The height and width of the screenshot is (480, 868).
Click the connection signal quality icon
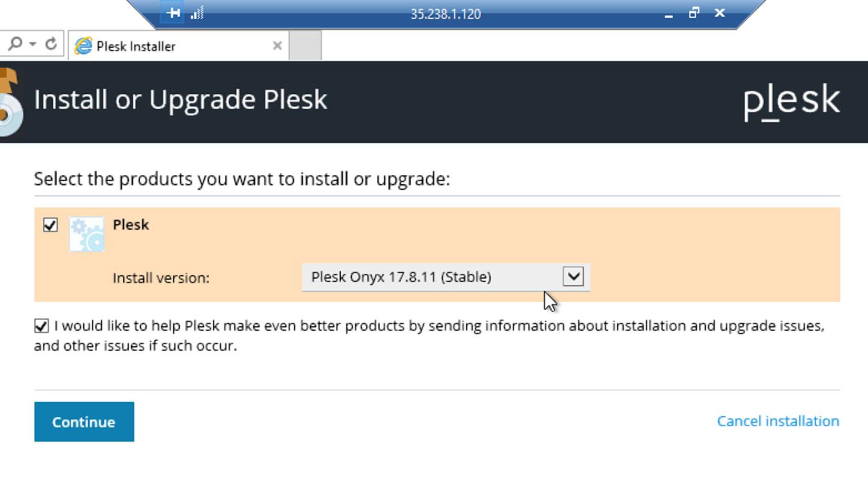click(x=197, y=13)
